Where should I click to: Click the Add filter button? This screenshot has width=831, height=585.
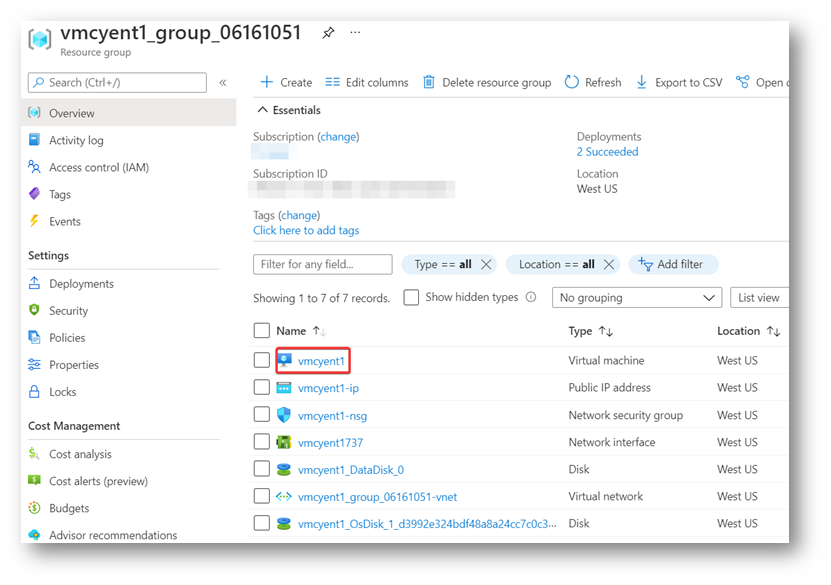(x=671, y=265)
